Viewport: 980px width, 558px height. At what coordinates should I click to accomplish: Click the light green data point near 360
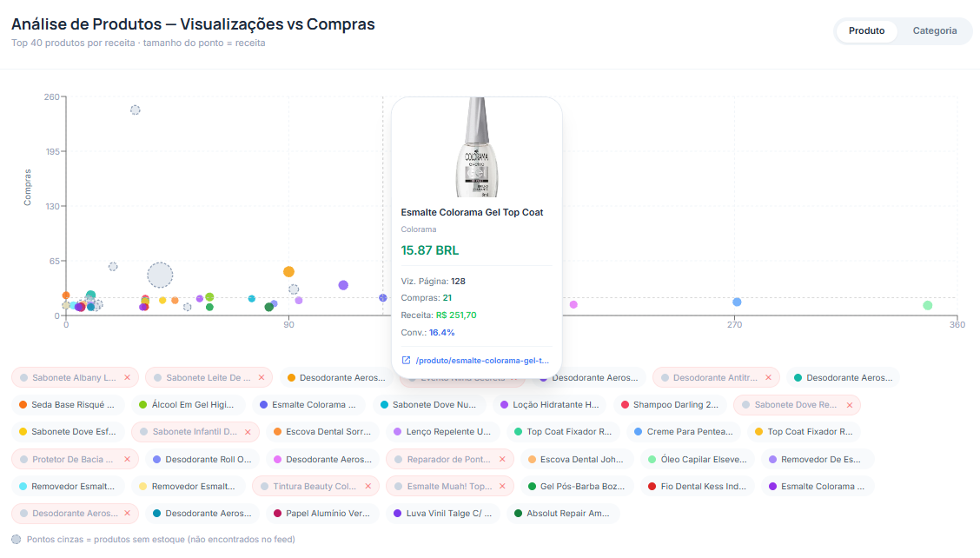click(928, 305)
